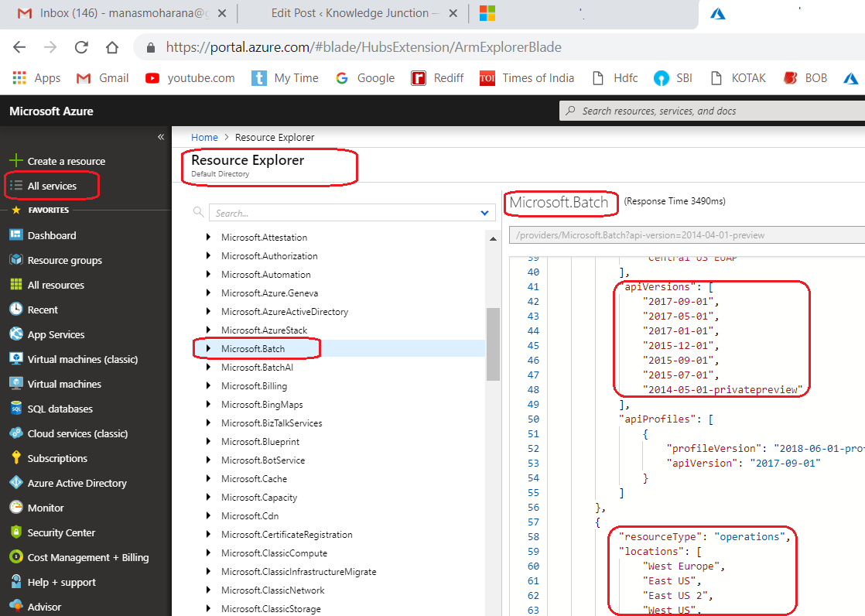This screenshot has width=865, height=616.
Task: Click the Subscriptions key icon
Action: pyautogui.click(x=15, y=458)
